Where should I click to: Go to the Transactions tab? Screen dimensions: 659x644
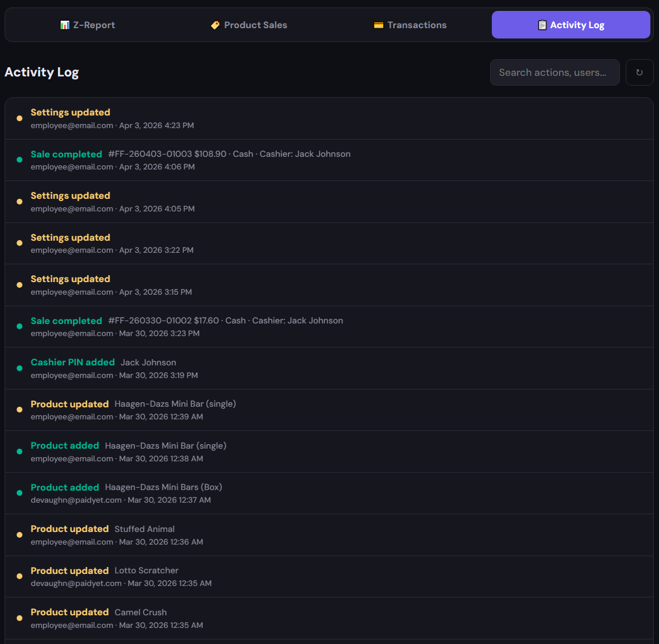(x=410, y=25)
